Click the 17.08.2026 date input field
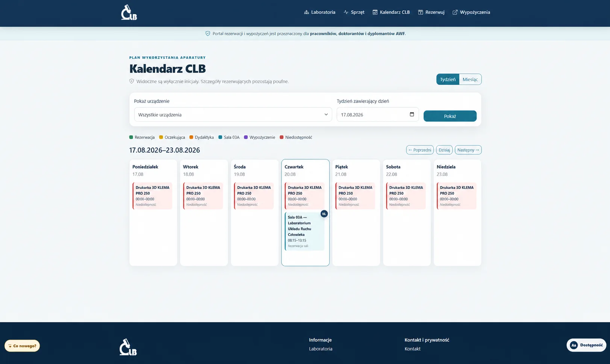Viewport: 610px width, 364px height. (x=378, y=115)
